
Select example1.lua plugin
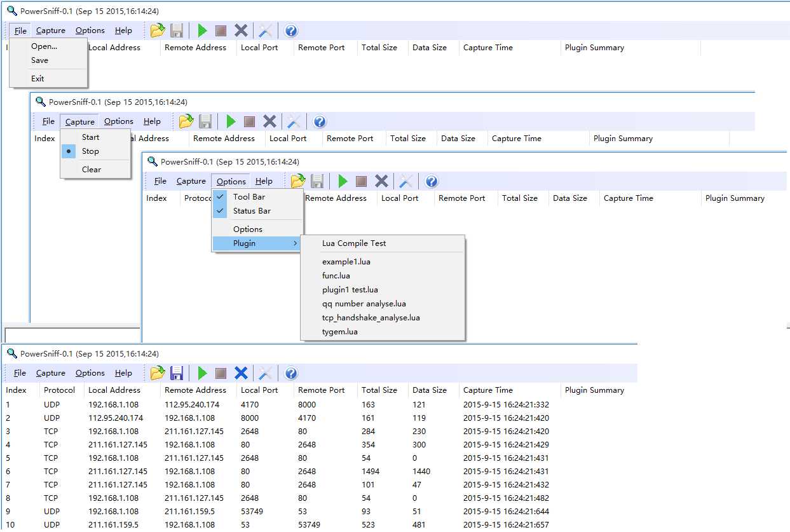383,262
